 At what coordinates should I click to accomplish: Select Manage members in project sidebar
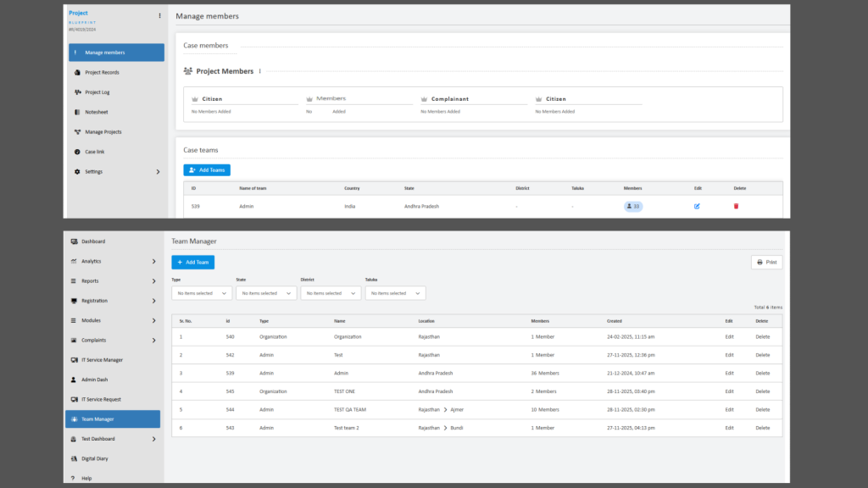point(116,53)
